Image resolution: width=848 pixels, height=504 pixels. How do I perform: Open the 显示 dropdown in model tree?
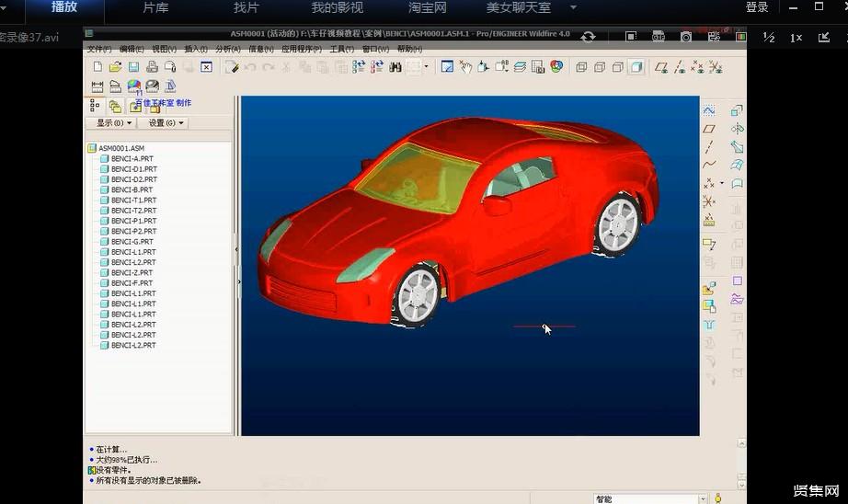115,122
